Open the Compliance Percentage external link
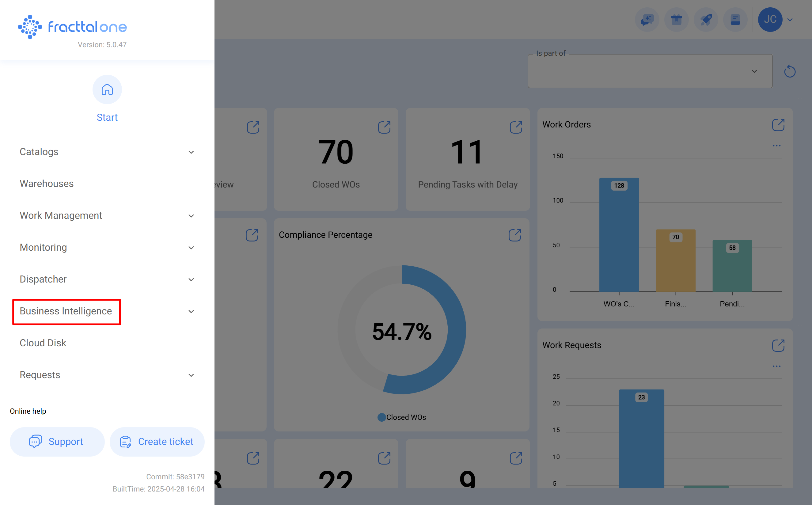812x505 pixels. [514, 235]
